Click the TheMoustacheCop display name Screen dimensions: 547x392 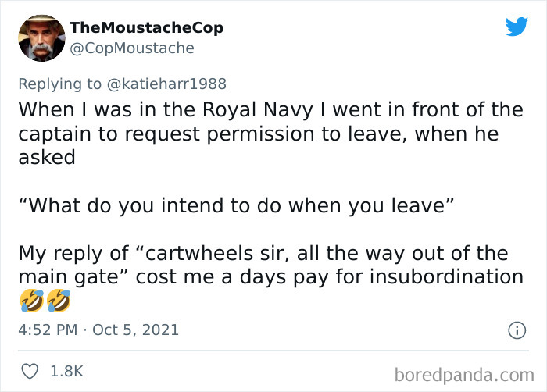point(146,27)
